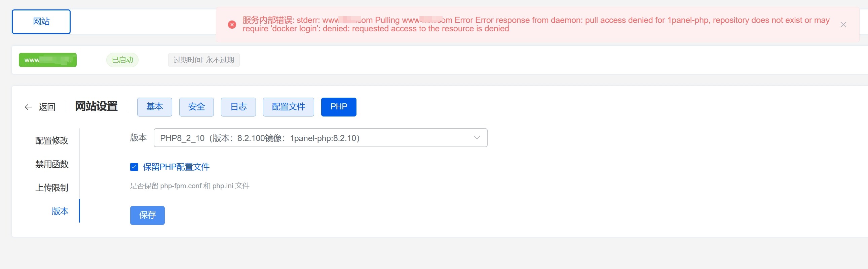
Task: Select 版本 in the side menu
Action: point(60,211)
